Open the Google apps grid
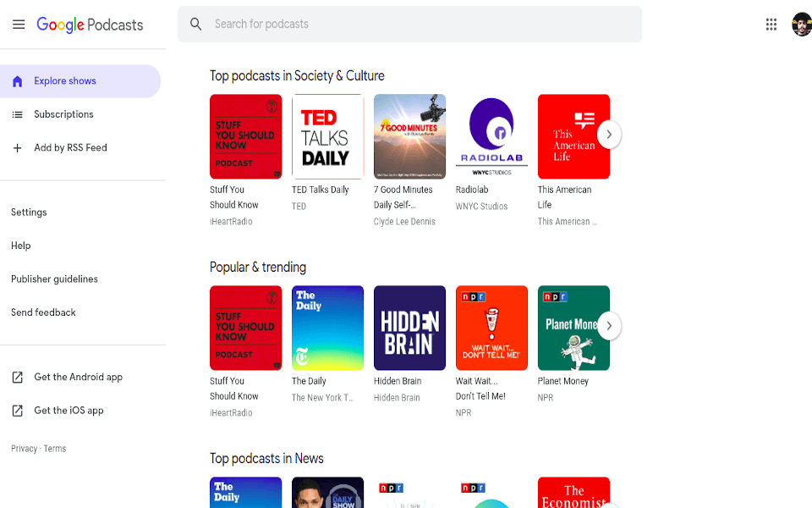The width and height of the screenshot is (812, 508). (771, 25)
